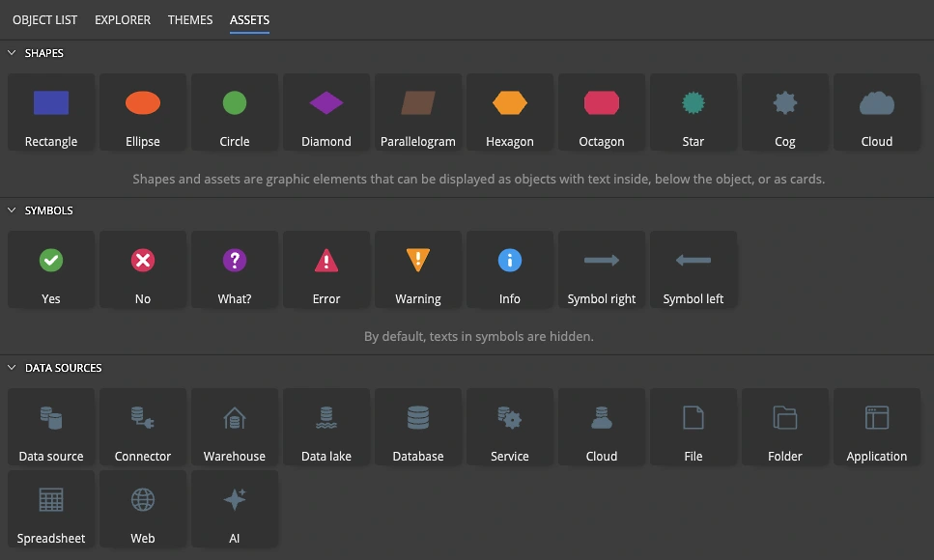
Task: Select the Error triangle symbol
Action: pos(326,269)
